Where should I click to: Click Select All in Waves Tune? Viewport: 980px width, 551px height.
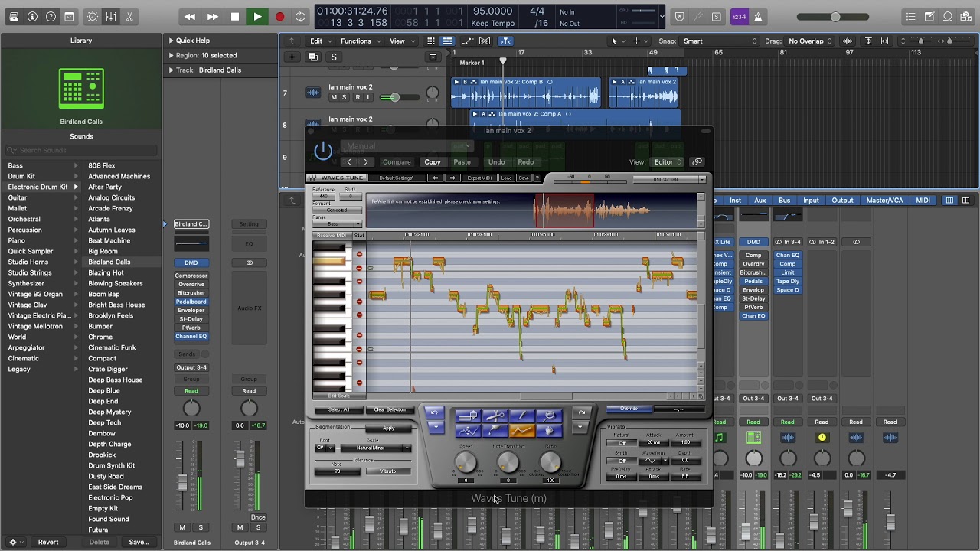338,410
